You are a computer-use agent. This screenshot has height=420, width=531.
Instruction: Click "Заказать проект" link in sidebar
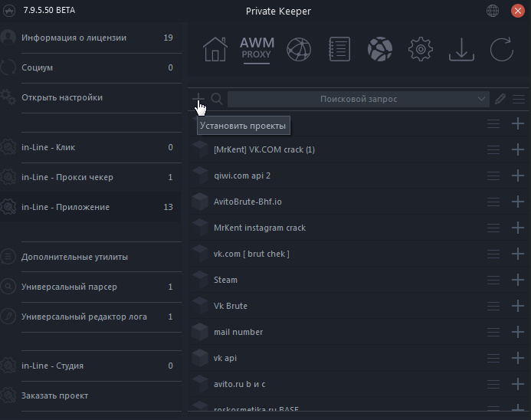point(54,395)
